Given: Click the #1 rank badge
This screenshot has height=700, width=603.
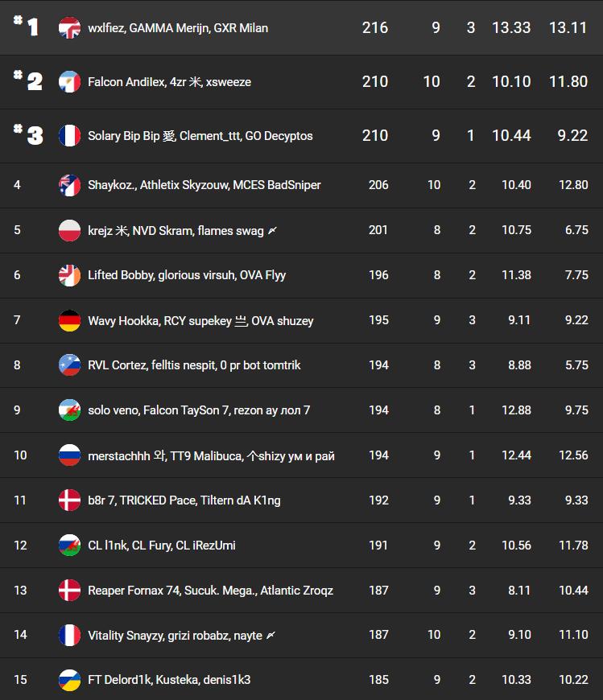Looking at the screenshot, I should click(x=27, y=27).
